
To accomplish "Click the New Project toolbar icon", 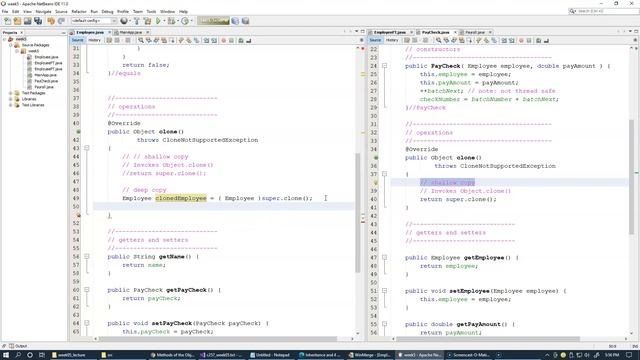I will 17,21.
